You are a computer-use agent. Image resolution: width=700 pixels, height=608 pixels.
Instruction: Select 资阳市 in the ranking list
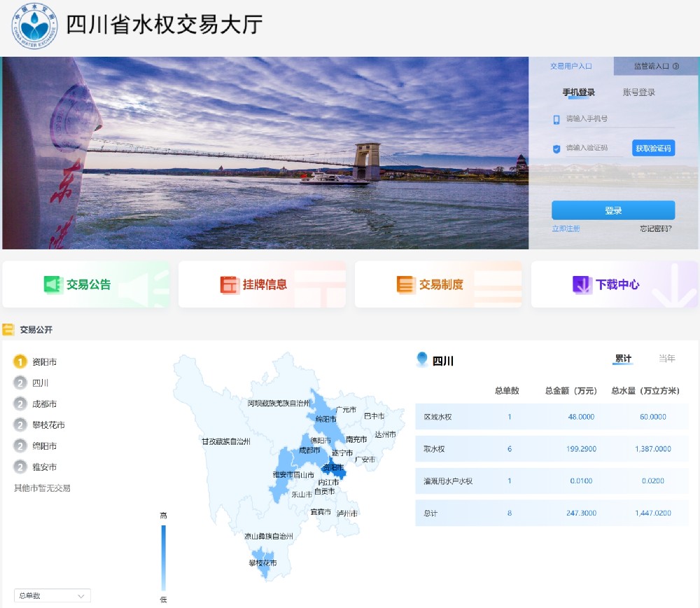click(x=44, y=362)
